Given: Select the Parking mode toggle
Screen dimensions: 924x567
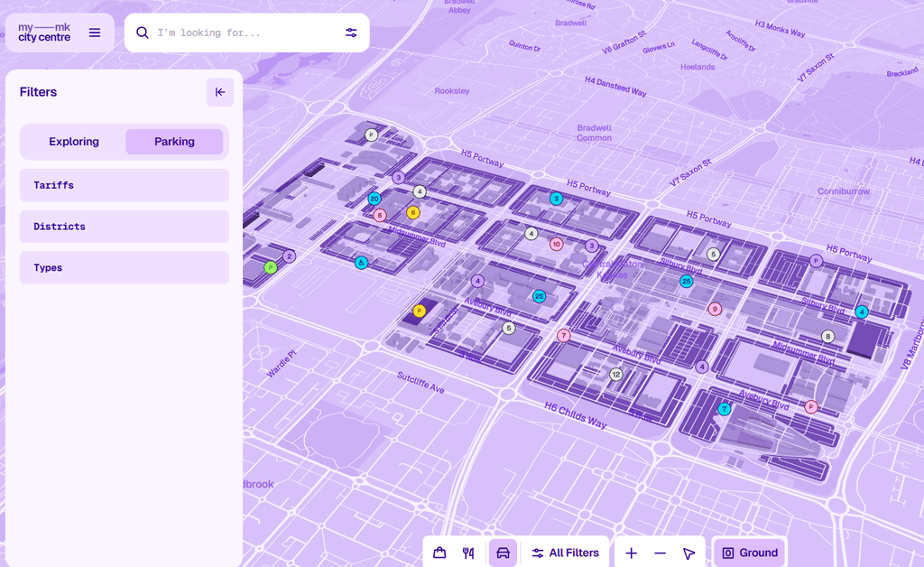Looking at the screenshot, I should 174,142.
